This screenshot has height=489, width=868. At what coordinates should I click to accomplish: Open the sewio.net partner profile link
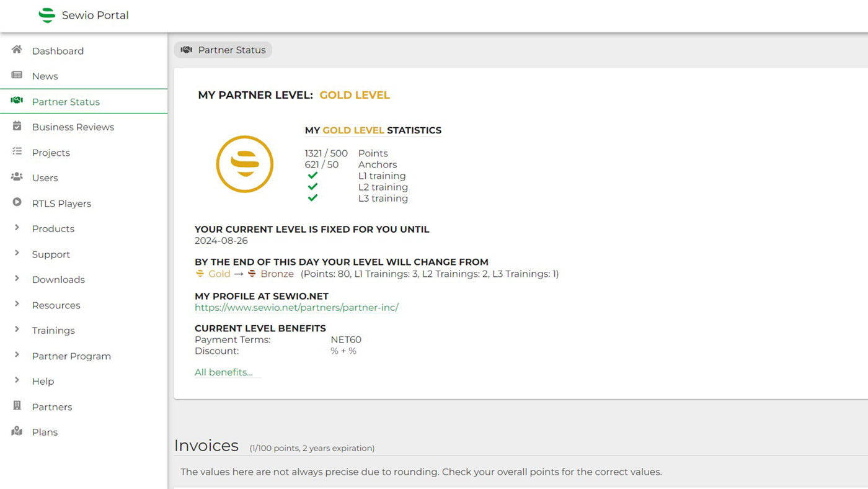pos(296,308)
